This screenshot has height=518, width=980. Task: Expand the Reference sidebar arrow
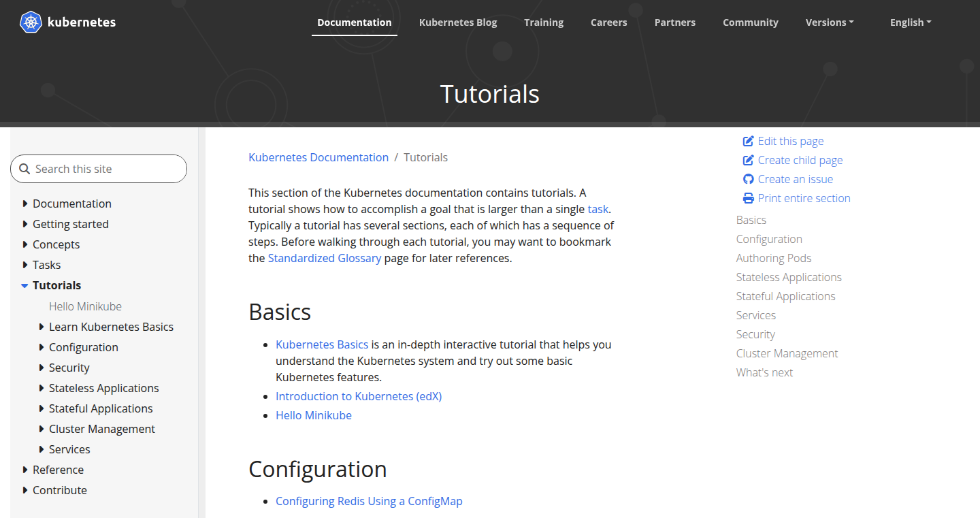[25, 470]
